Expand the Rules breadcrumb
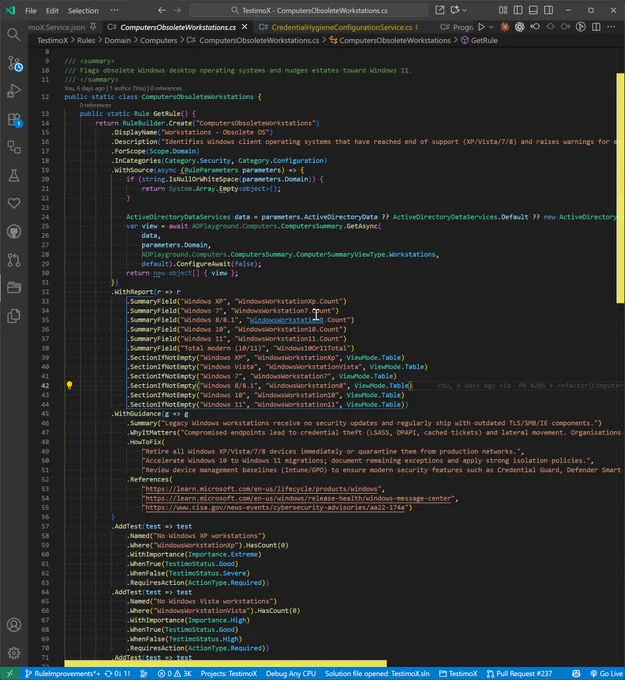The width and height of the screenshot is (625, 680). pos(86,40)
